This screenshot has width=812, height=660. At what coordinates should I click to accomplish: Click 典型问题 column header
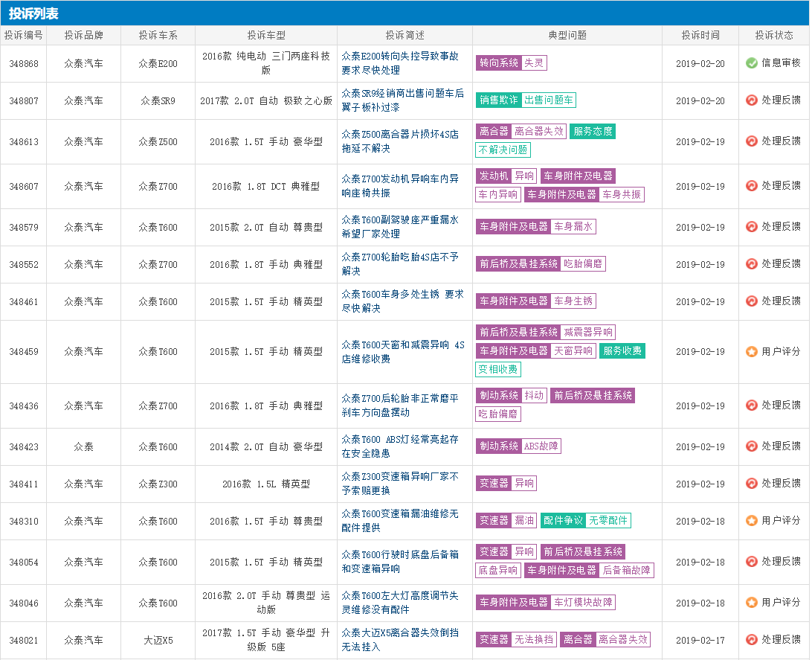pyautogui.click(x=567, y=35)
